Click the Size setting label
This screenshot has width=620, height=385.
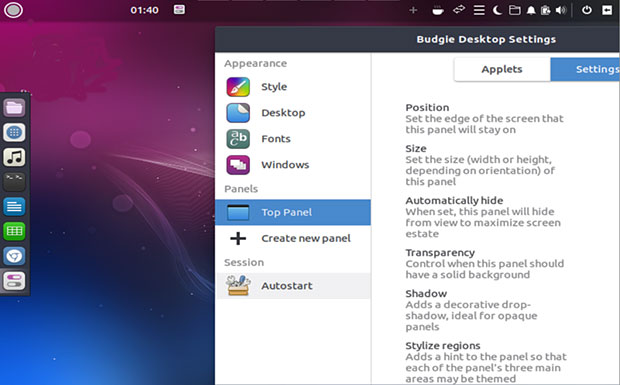coord(416,149)
